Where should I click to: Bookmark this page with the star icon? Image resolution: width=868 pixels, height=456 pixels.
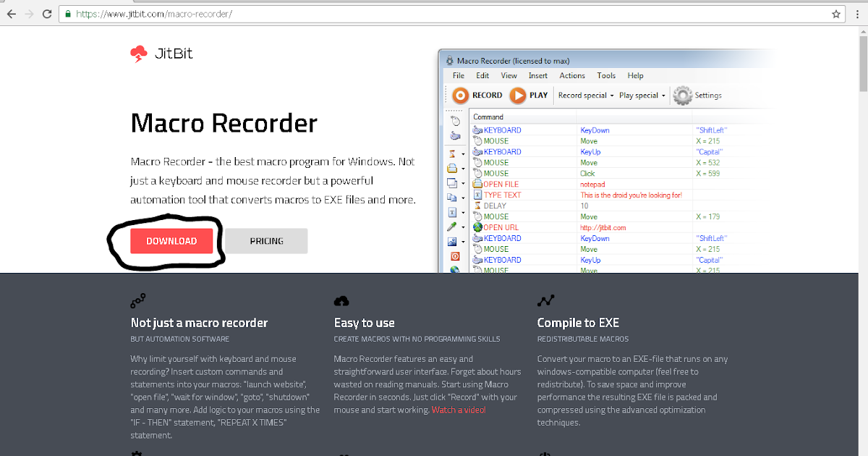point(836,14)
